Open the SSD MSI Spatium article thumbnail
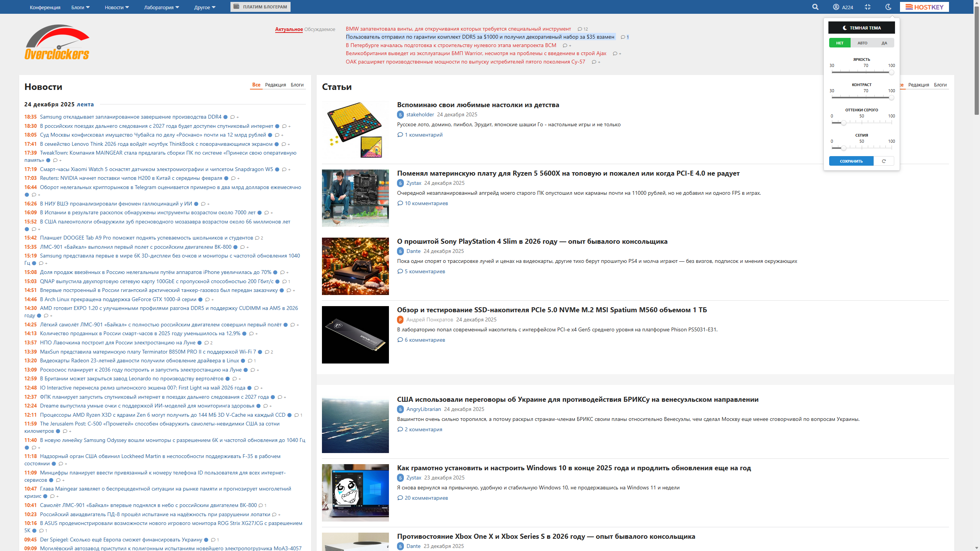 pyautogui.click(x=355, y=335)
